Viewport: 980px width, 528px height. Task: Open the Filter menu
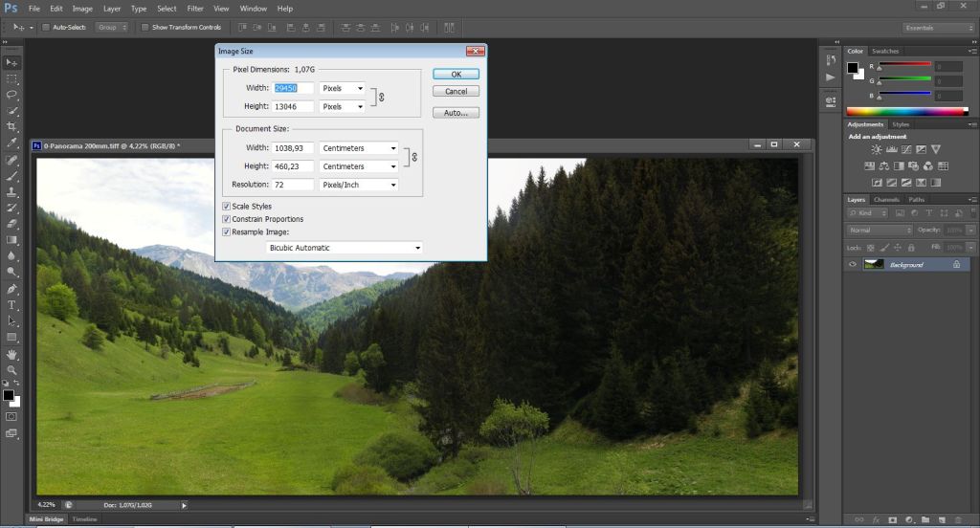pos(194,8)
